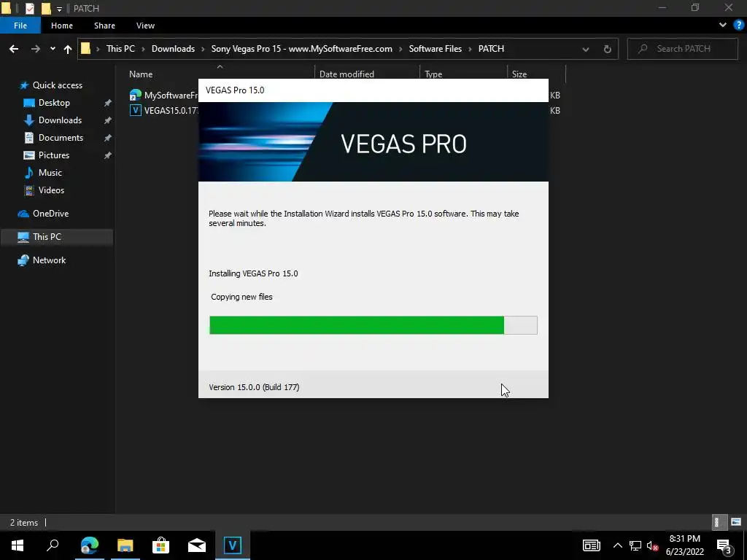Click the VEGAS Pro 15.0 title bar
This screenshot has height=560, width=747.
(373, 90)
